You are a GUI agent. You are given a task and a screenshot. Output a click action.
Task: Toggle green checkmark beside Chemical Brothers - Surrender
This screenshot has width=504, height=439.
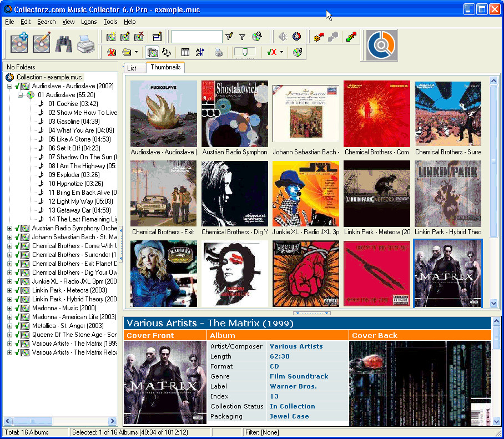[17, 255]
